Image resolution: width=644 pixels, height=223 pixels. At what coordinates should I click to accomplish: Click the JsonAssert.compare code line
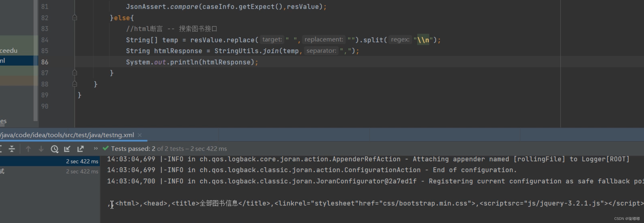tap(226, 7)
